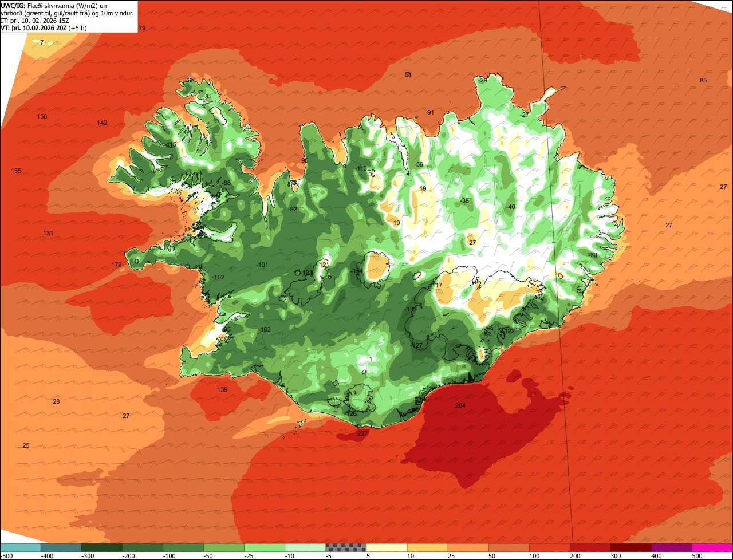This screenshot has height=560, width=733.
Task: Select the value 131 over the western sea
Action: point(48,233)
